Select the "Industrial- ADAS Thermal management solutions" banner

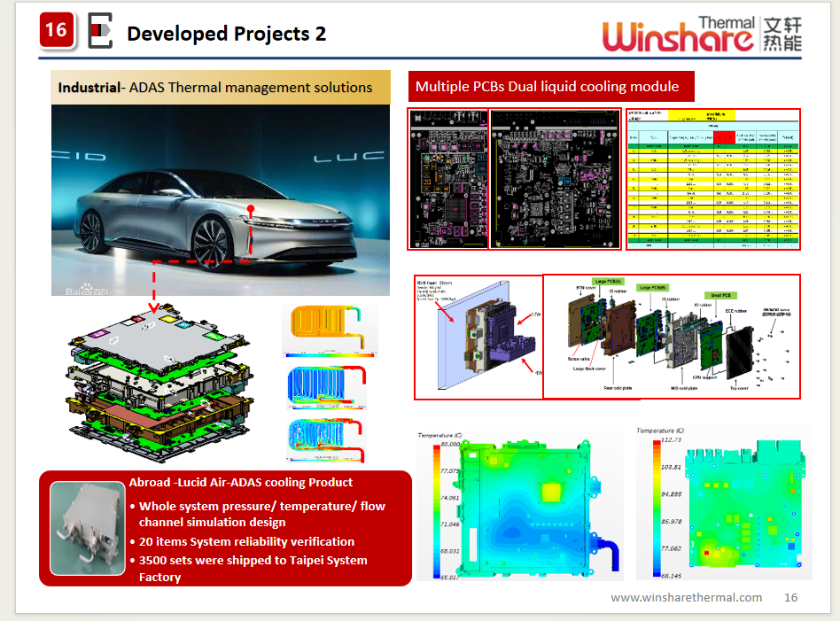(x=221, y=88)
